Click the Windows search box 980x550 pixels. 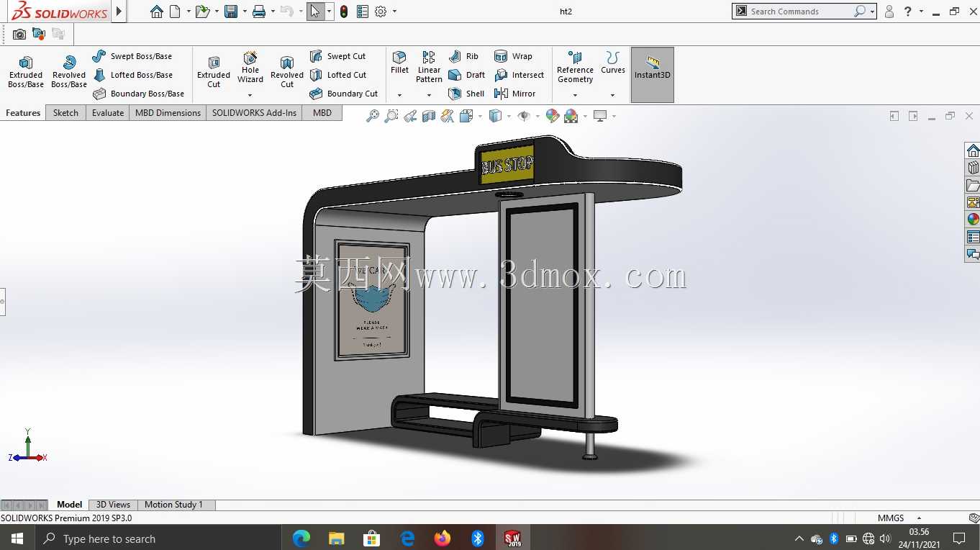[x=158, y=538]
